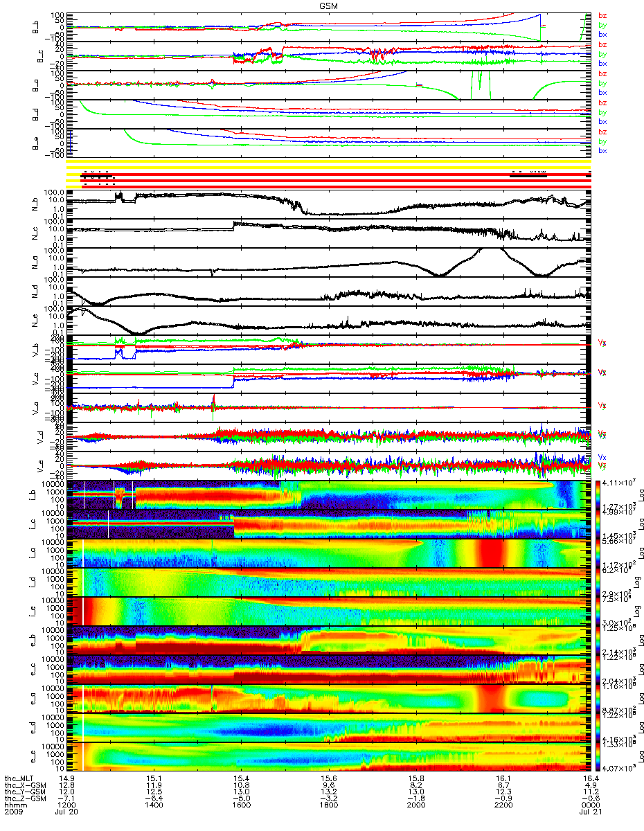
Task: Click the Vx legend of V_e panel
Action: 602,457
